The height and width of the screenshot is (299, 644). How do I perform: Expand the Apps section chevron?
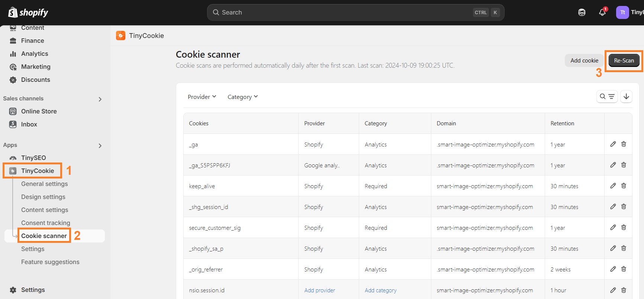100,146
